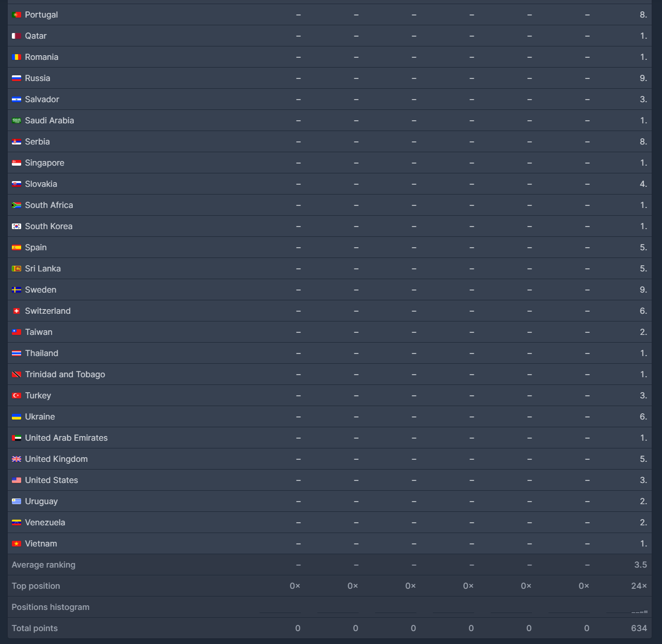Click the Switzerland flag icon
The width and height of the screenshot is (662, 644).
(17, 311)
